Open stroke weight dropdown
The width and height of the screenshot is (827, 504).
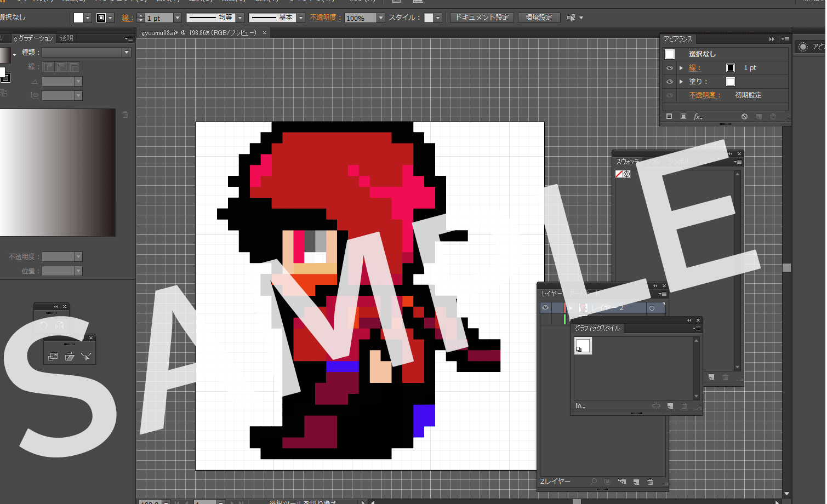click(x=178, y=18)
